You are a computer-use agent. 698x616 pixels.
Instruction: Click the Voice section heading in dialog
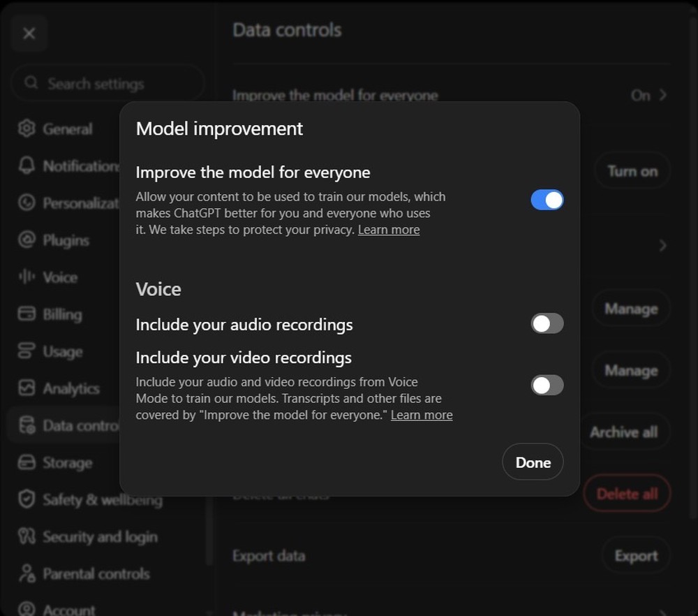click(x=158, y=290)
